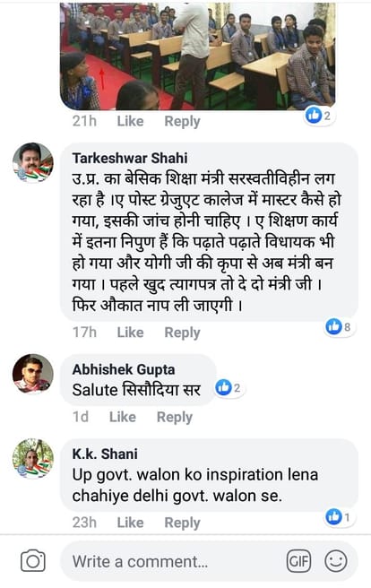Open the GIF picker
Viewport: 371px width, 588px height.
click(x=298, y=561)
